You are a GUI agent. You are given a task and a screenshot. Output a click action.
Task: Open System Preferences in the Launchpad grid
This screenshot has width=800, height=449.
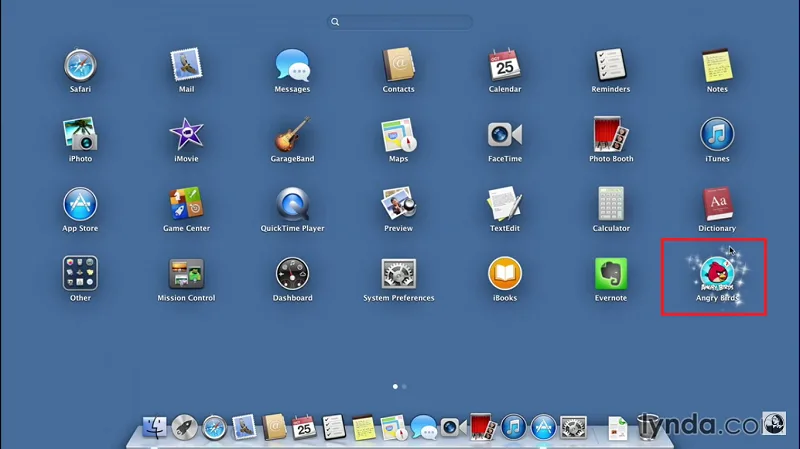coord(398,273)
